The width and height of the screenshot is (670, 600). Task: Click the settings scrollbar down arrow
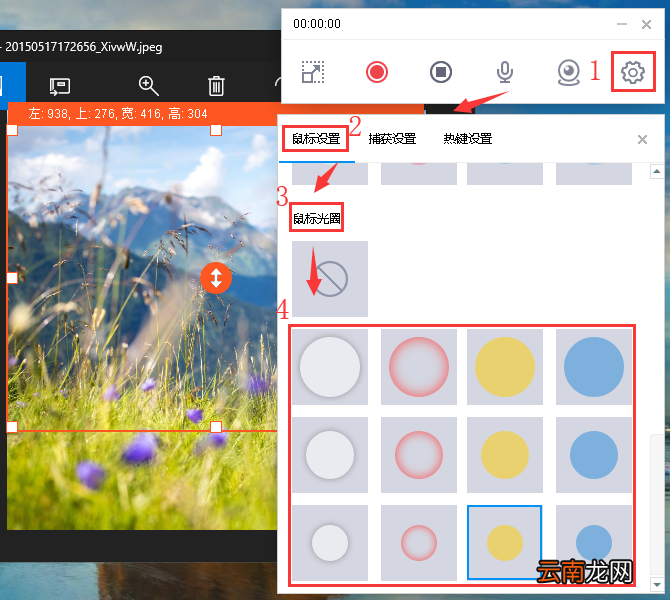coord(656,584)
